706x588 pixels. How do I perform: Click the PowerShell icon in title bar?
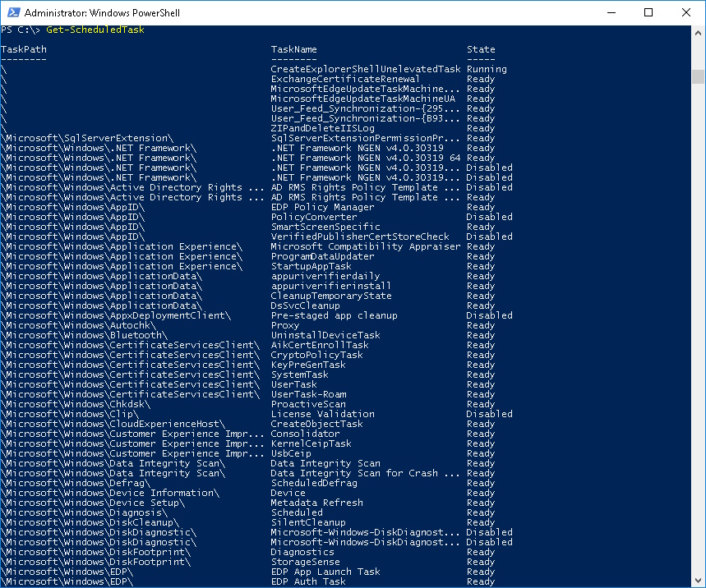click(x=12, y=12)
